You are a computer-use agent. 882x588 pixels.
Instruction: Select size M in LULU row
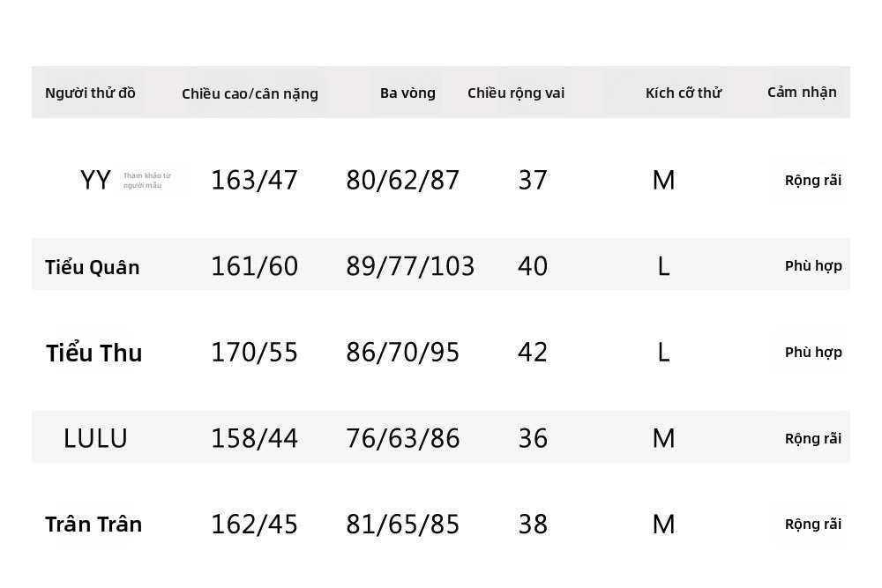click(664, 438)
